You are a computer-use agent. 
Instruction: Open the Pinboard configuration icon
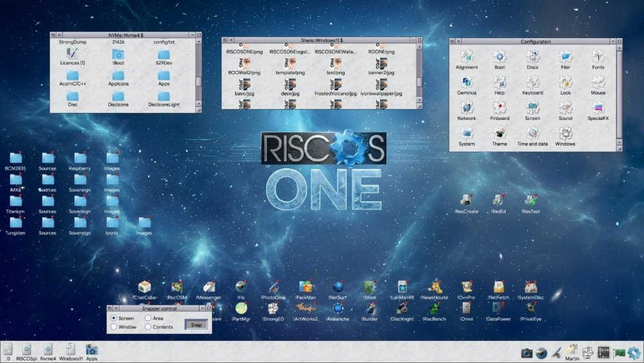coord(500,111)
